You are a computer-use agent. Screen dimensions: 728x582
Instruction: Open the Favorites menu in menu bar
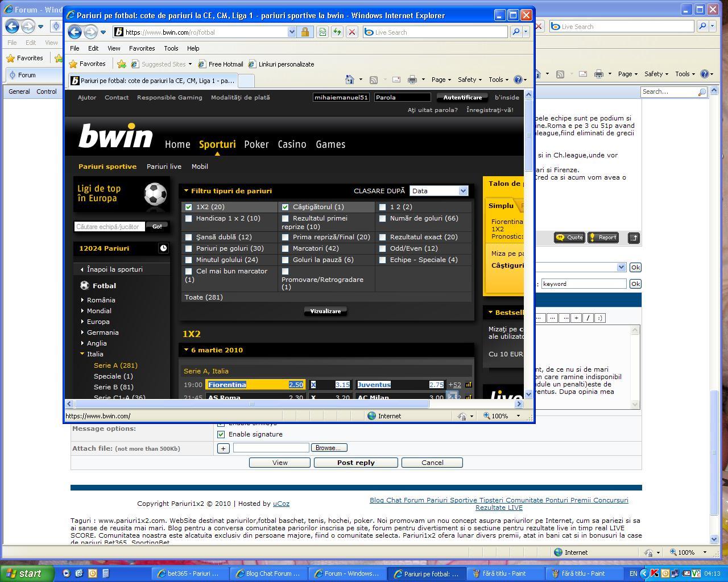[142, 48]
